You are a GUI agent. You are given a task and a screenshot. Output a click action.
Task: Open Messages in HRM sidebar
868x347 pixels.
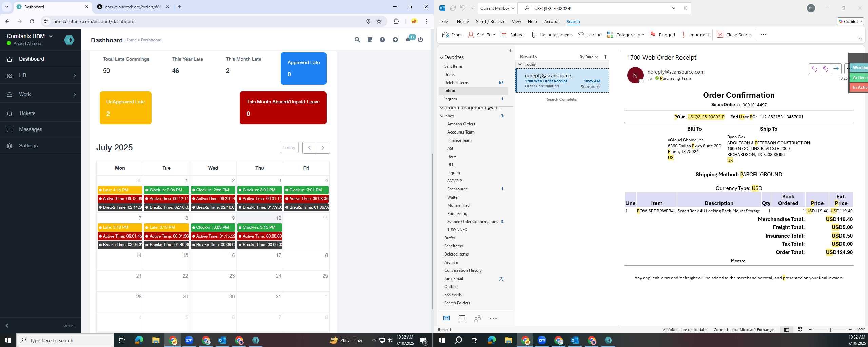pos(41,129)
